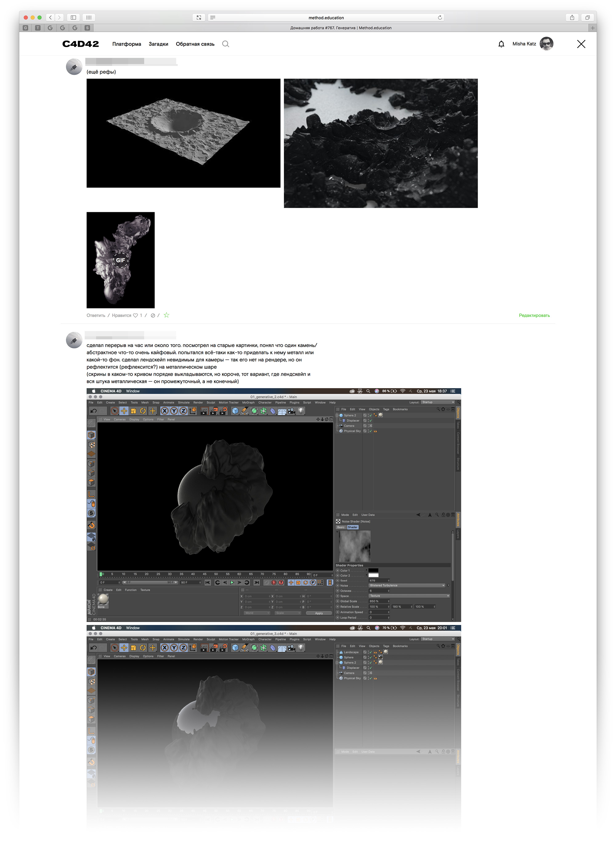Click the Bend deformer icon in 01_generative_2.c4d
The image size is (616, 854).
[x=273, y=411]
